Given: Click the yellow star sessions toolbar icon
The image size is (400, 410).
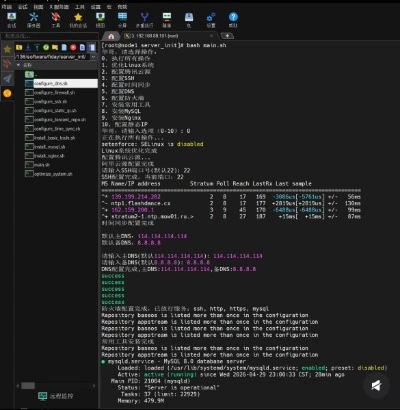Looking at the screenshot, I should 78,19.
